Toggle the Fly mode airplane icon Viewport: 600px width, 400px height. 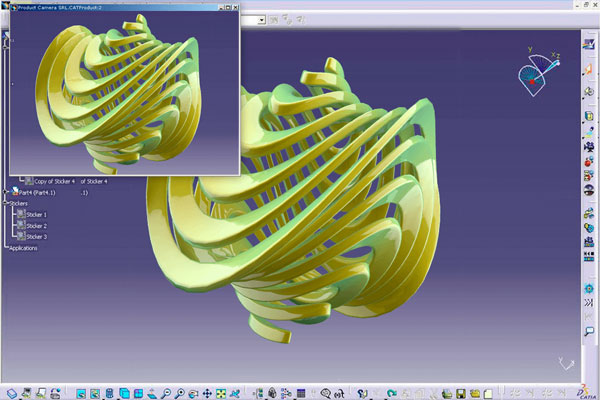point(235,393)
